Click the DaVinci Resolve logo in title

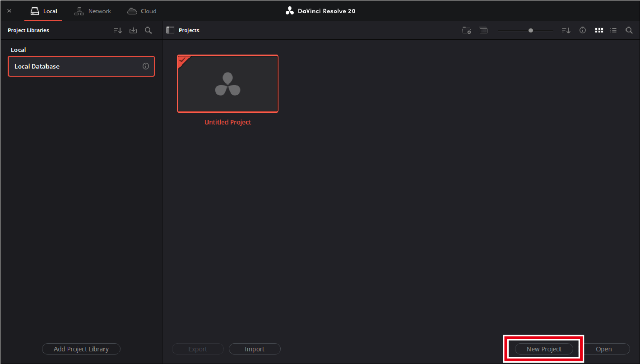point(290,11)
